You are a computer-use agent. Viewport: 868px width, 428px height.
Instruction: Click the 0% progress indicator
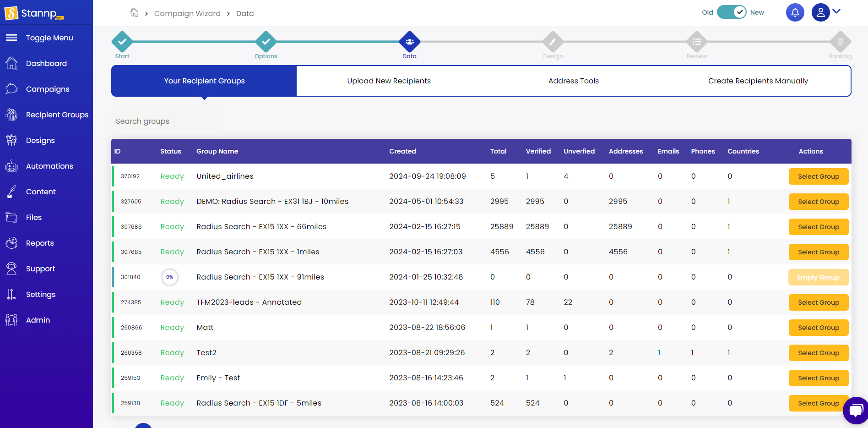[x=169, y=277]
